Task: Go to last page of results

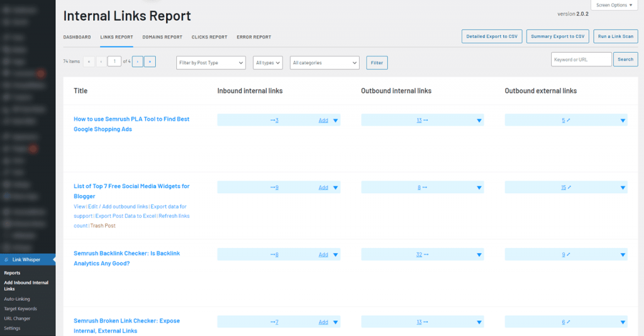Action: click(150, 62)
